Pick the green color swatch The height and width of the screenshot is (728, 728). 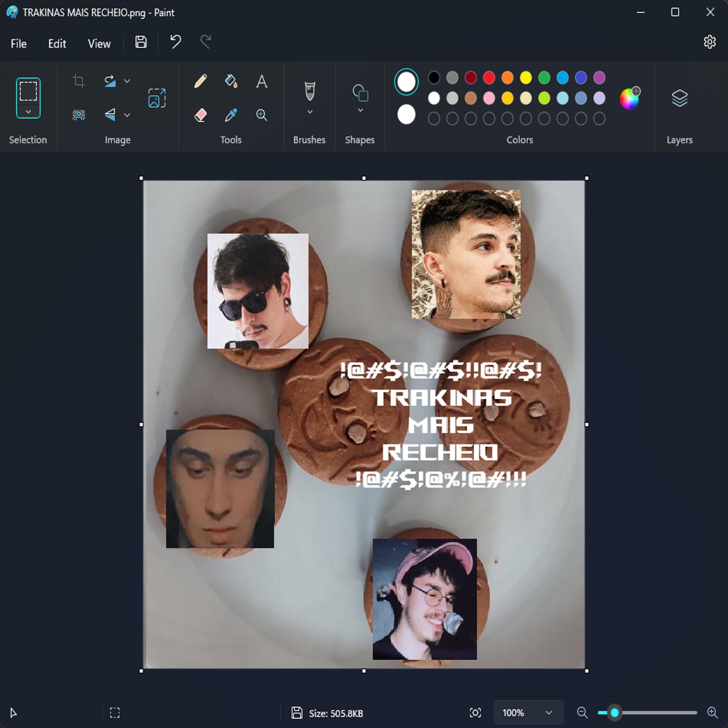click(x=544, y=78)
